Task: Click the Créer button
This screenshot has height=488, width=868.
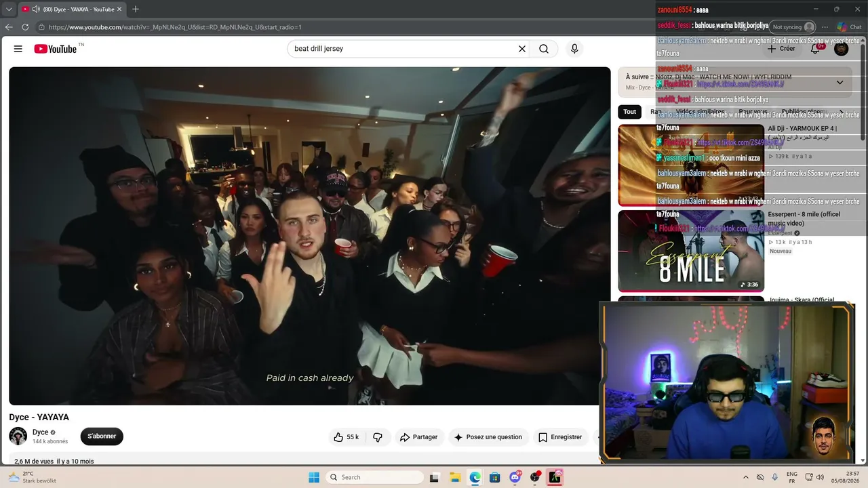Action: [x=781, y=49]
